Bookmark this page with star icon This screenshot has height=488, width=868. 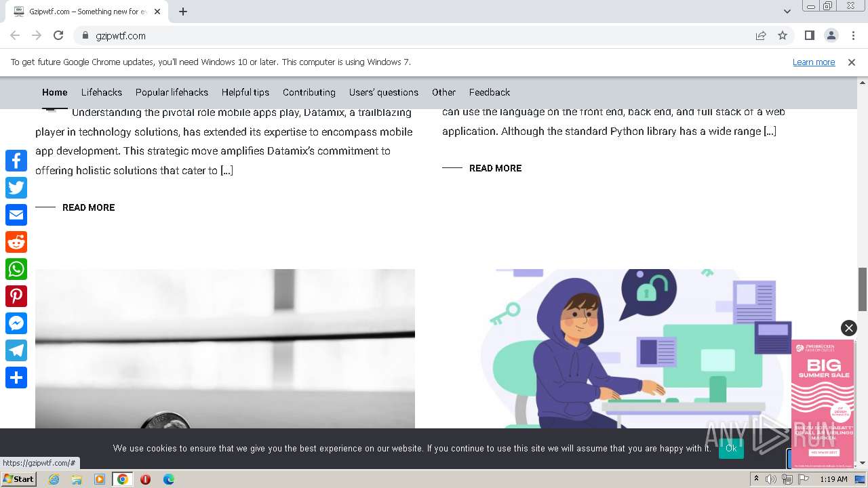tap(783, 35)
